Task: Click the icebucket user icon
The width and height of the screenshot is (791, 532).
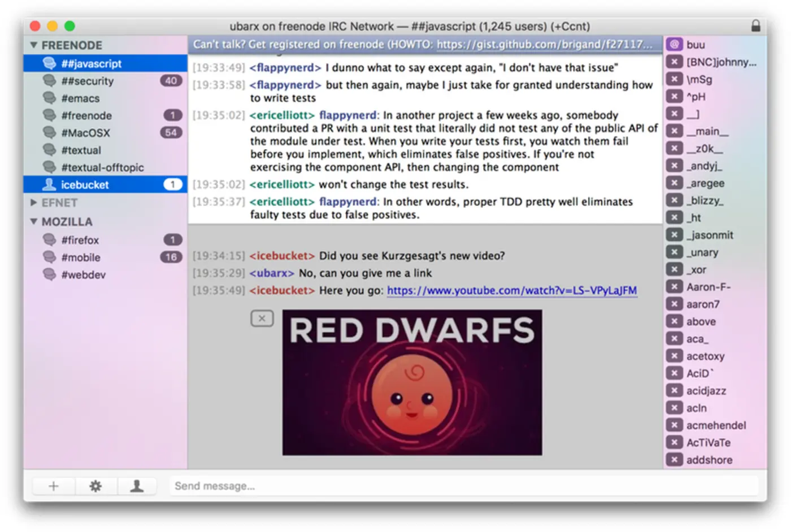Action: (50, 184)
